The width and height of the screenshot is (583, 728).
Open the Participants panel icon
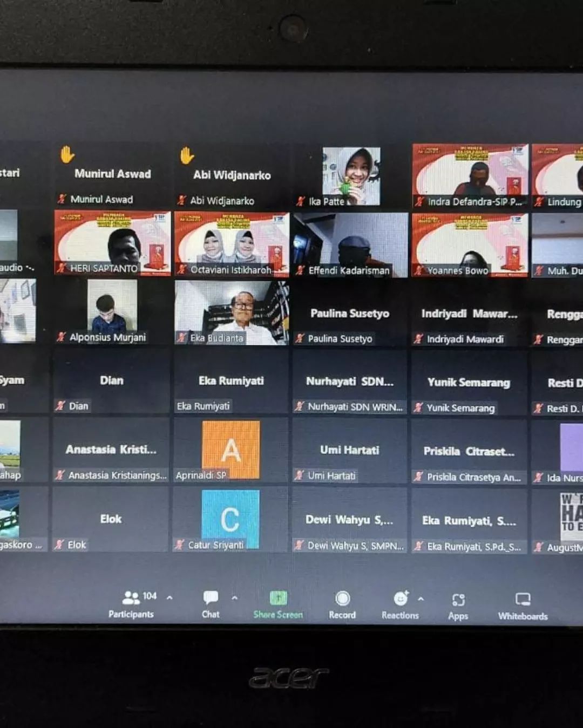tap(131, 598)
